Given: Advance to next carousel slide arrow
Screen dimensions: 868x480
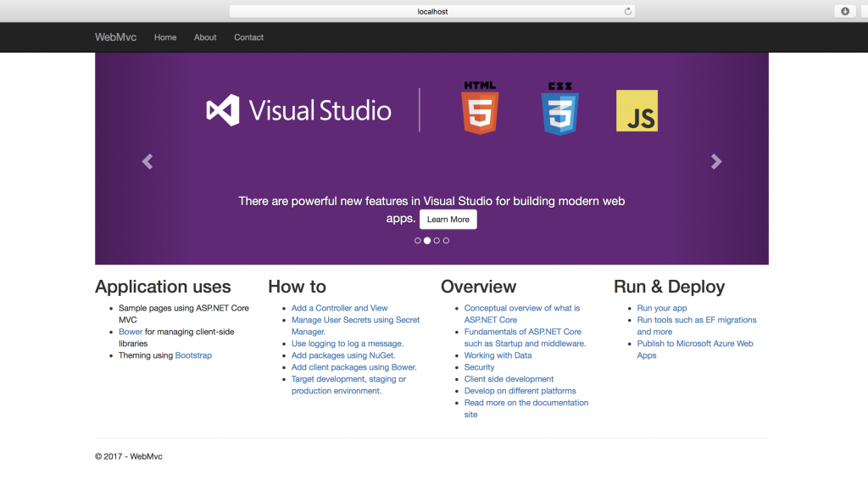Looking at the screenshot, I should (716, 161).
